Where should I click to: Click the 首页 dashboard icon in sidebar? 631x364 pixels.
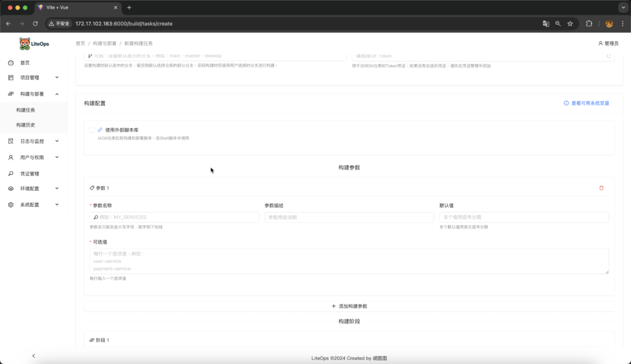(11, 63)
